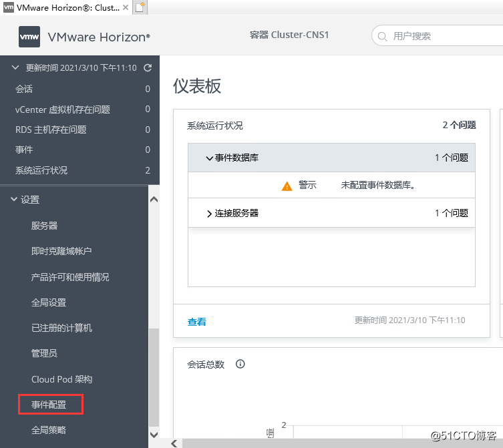Click the 仪表板 heading
The height and width of the screenshot is (448, 503).
197,86
